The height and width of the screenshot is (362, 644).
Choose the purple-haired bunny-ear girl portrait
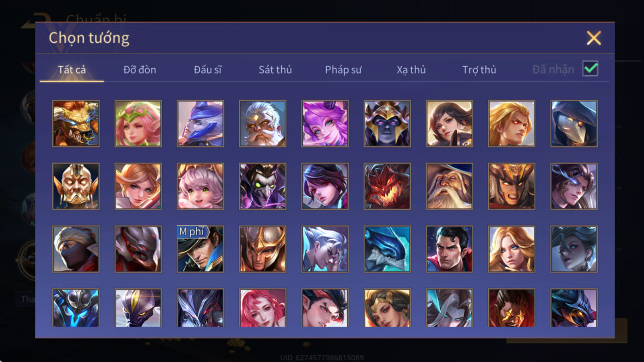(x=325, y=123)
